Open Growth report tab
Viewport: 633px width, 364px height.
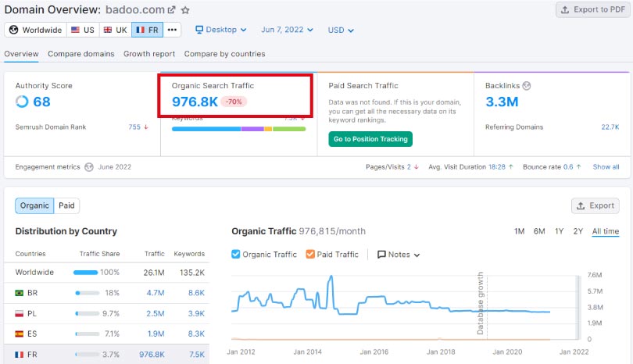149,54
